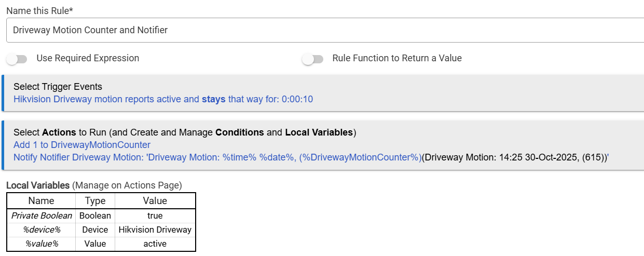Click the Local Variables heading text

tap(38, 185)
